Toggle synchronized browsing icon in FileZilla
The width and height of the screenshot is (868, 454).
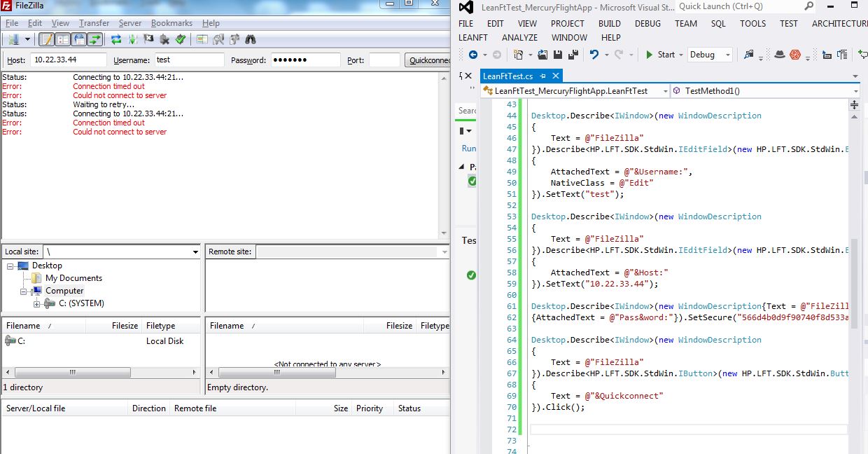(x=234, y=39)
